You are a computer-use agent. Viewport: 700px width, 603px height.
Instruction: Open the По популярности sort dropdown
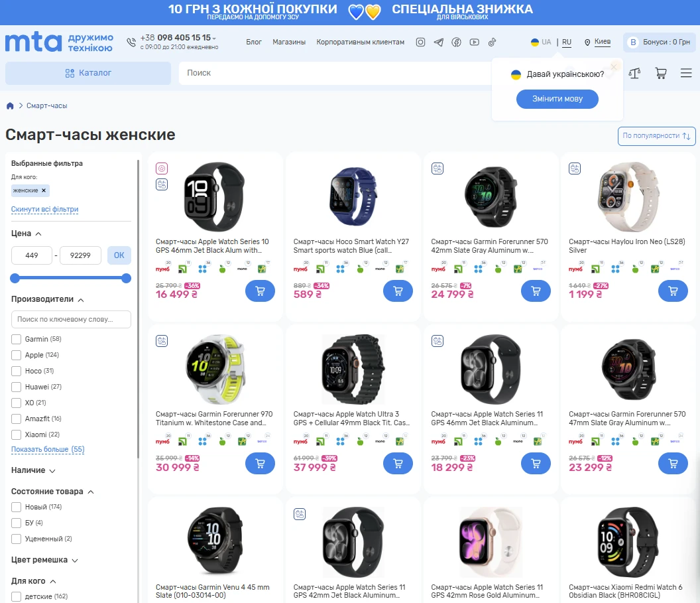[x=656, y=136]
